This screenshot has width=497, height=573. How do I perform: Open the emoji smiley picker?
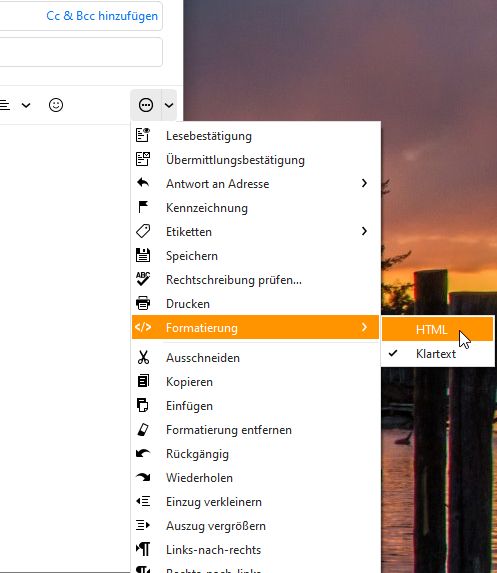click(56, 105)
